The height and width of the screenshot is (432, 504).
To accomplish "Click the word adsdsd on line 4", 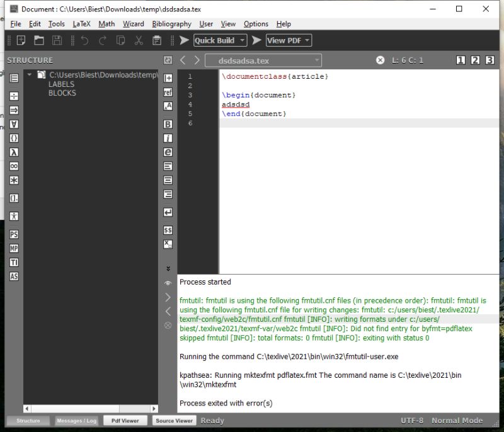I will tap(236, 105).
